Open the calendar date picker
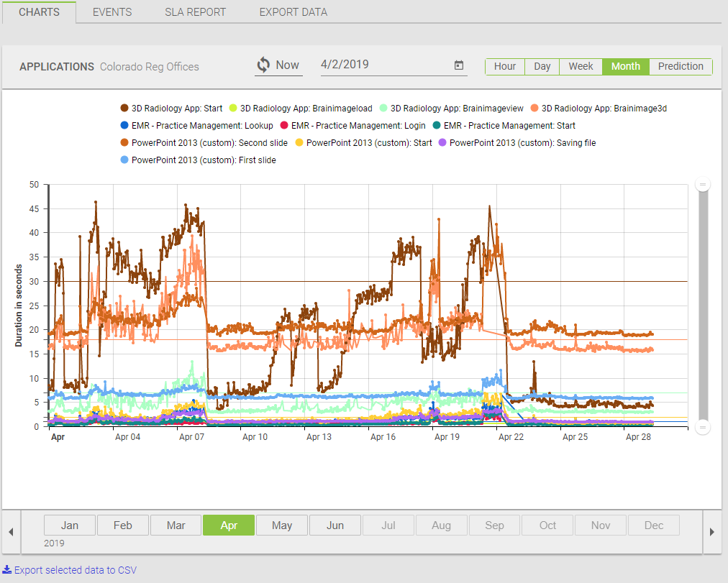Screen dimensions: 728x583 pyautogui.click(x=458, y=65)
